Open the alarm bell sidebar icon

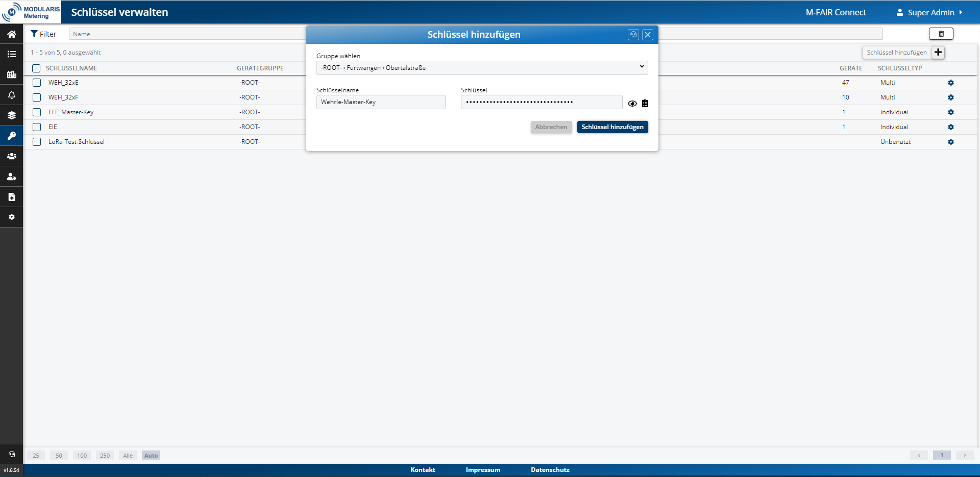pyautogui.click(x=11, y=95)
